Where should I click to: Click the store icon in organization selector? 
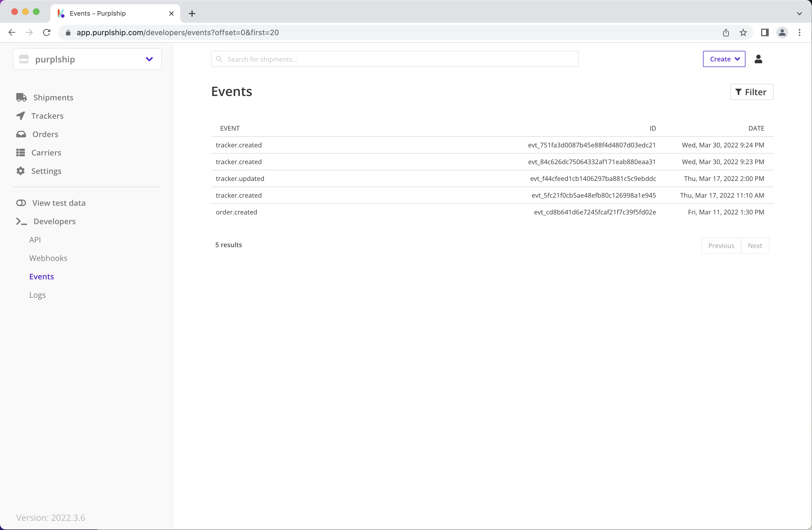pyautogui.click(x=24, y=59)
